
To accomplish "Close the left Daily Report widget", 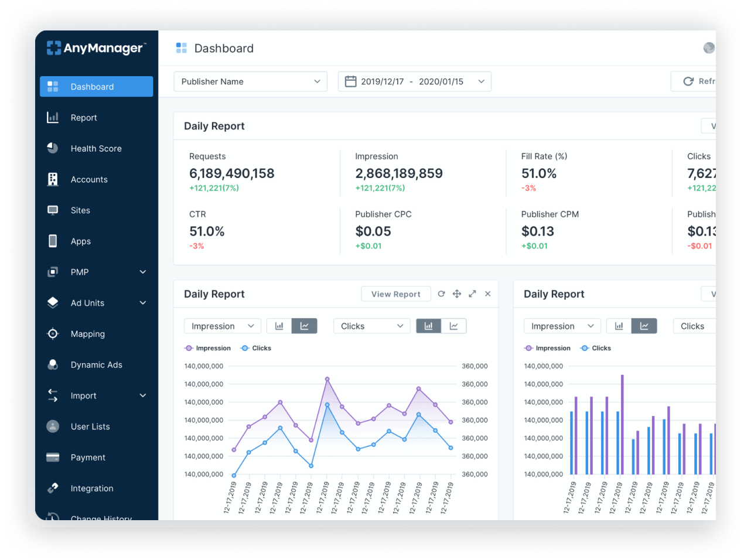I will [x=487, y=293].
